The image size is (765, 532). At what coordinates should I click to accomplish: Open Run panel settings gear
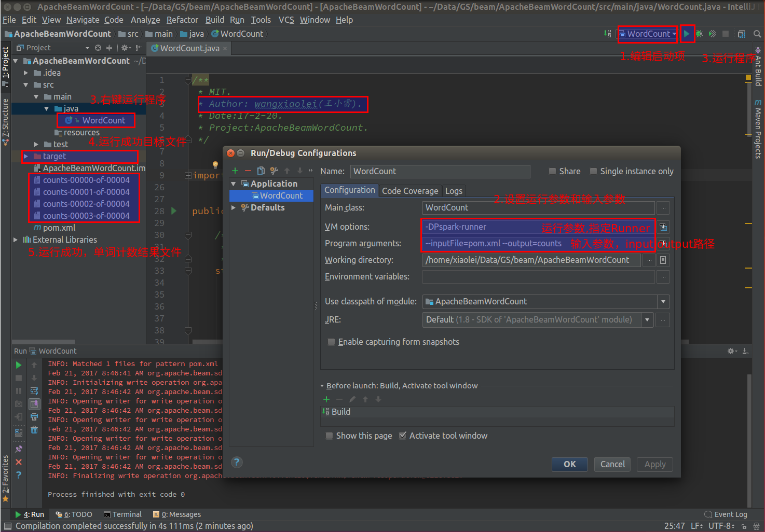(x=732, y=351)
